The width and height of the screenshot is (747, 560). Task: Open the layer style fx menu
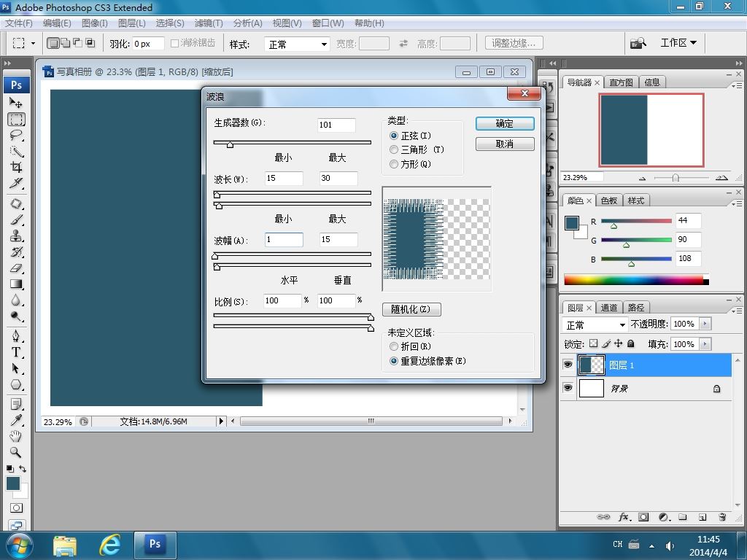[624, 517]
